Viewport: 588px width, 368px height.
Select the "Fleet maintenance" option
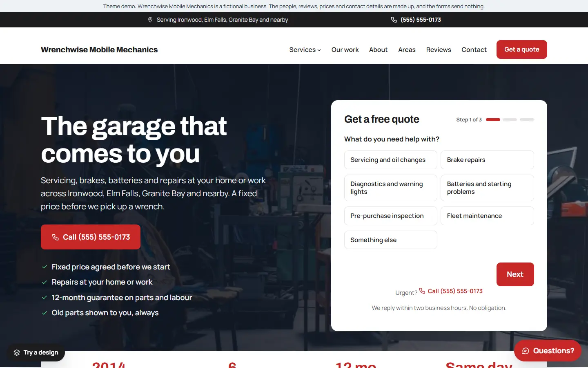[x=487, y=216]
